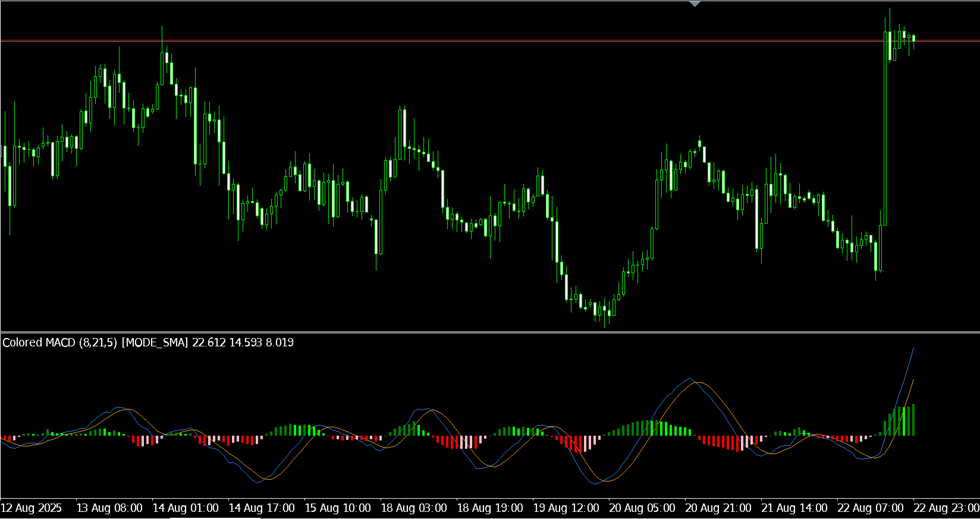
Task: Click the MACD value 22.612
Action: tap(209, 342)
